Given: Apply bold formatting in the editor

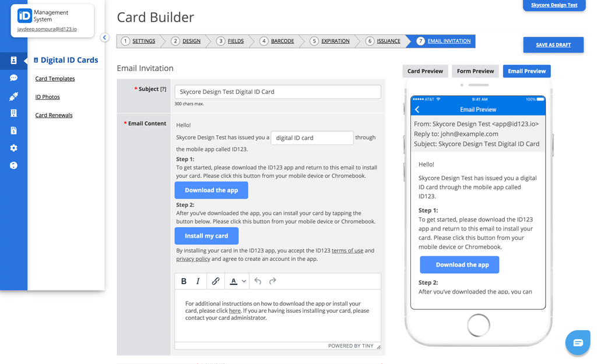Looking at the screenshot, I should (x=184, y=281).
